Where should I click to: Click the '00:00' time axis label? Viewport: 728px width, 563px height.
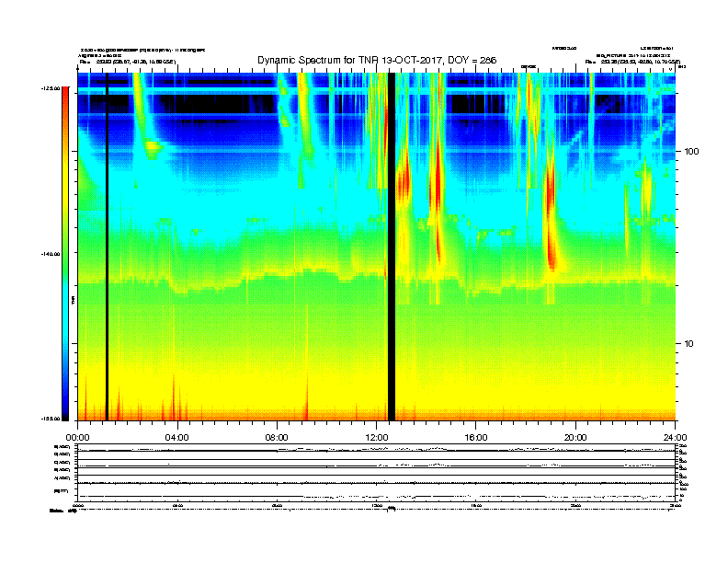77,438
